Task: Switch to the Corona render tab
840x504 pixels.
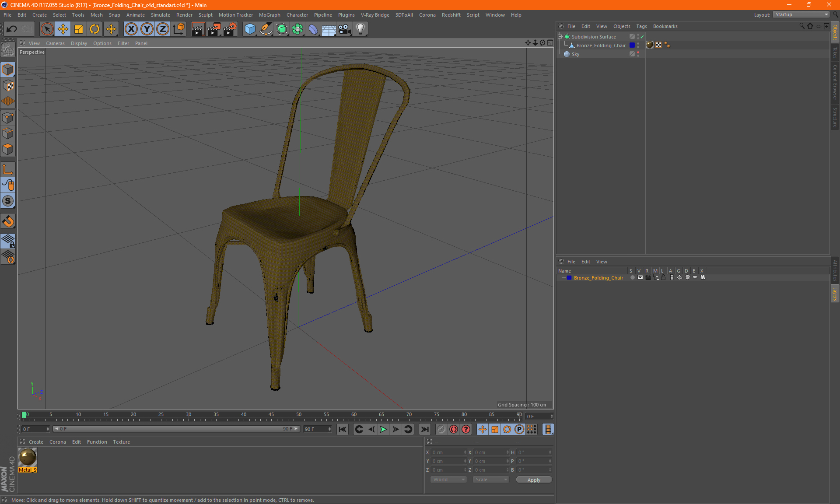Action: pos(58,441)
